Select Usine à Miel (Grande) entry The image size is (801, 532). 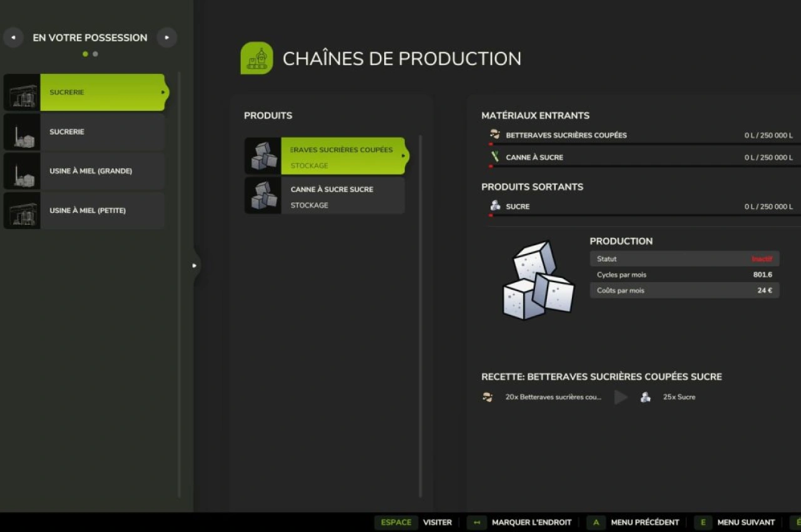click(x=102, y=171)
